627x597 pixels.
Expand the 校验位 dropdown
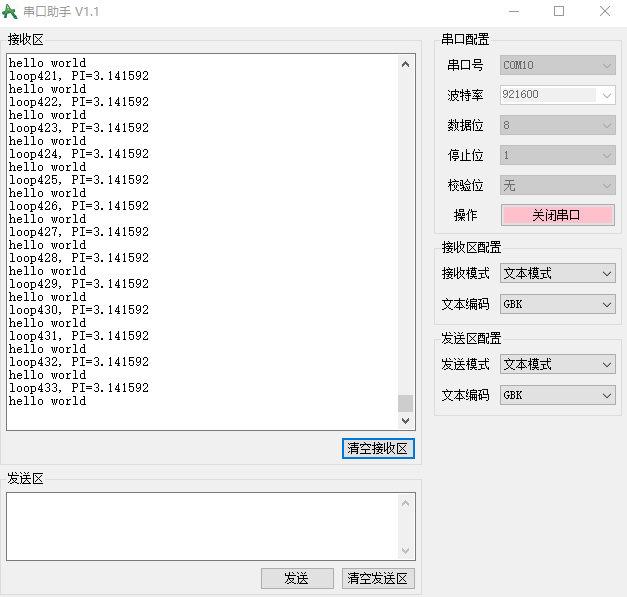(557, 185)
